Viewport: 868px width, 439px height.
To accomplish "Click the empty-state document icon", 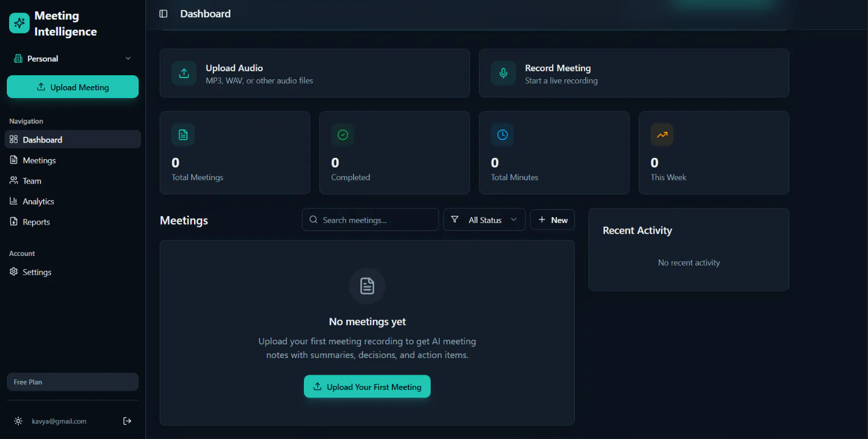I will pyautogui.click(x=367, y=286).
